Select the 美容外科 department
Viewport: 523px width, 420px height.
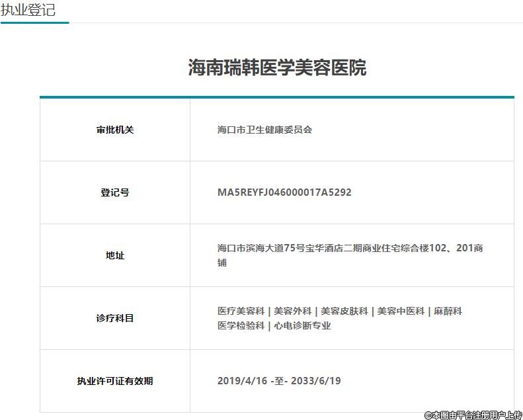click(293, 311)
